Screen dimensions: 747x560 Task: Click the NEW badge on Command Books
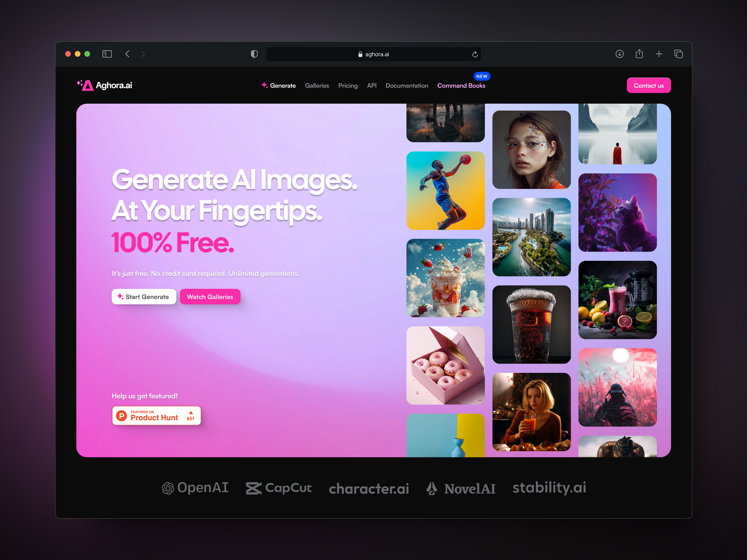[482, 76]
